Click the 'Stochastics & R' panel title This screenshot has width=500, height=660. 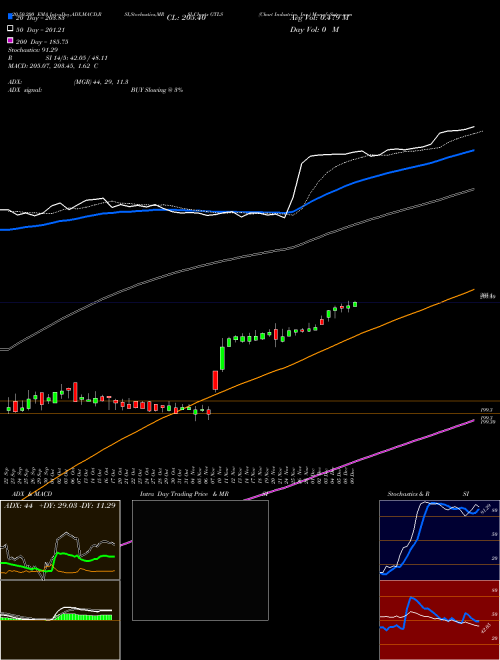[408, 494]
